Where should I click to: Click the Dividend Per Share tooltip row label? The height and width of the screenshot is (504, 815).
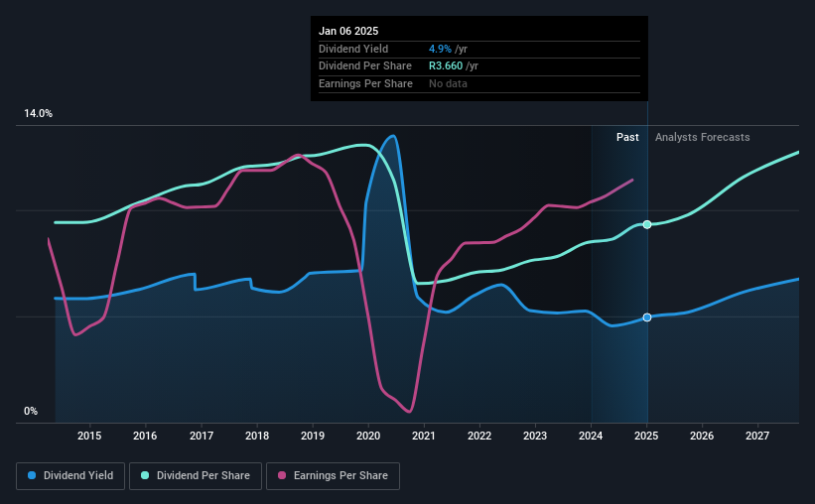(365, 66)
